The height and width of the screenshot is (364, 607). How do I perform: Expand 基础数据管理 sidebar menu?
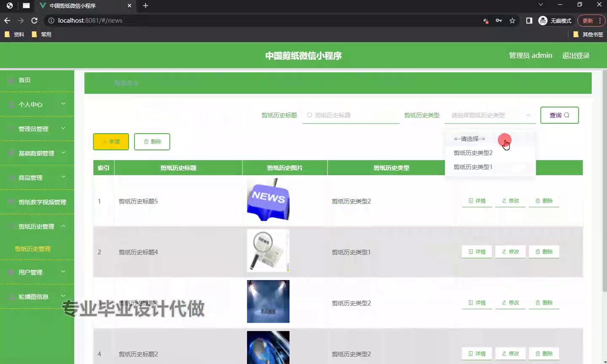(x=37, y=153)
